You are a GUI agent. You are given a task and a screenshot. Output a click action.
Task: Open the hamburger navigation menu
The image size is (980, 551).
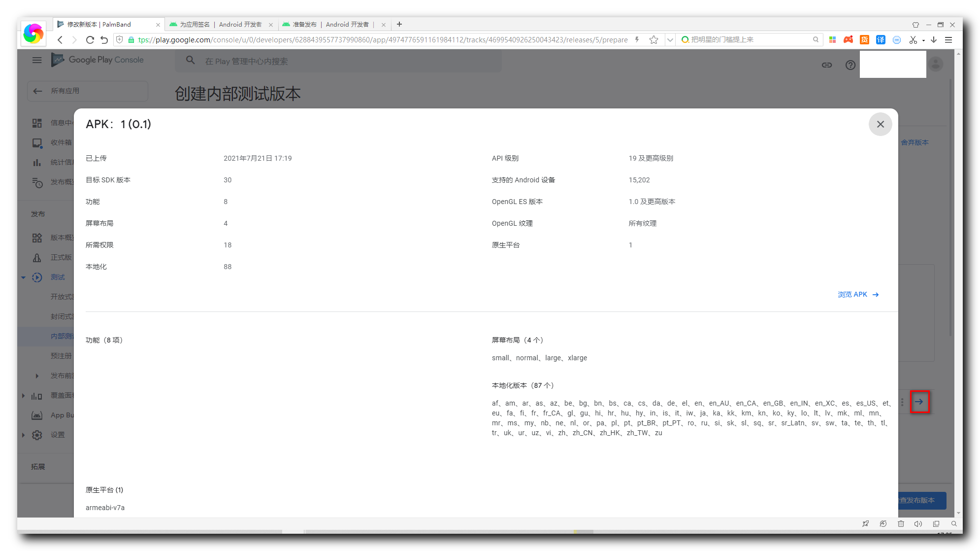(x=37, y=60)
